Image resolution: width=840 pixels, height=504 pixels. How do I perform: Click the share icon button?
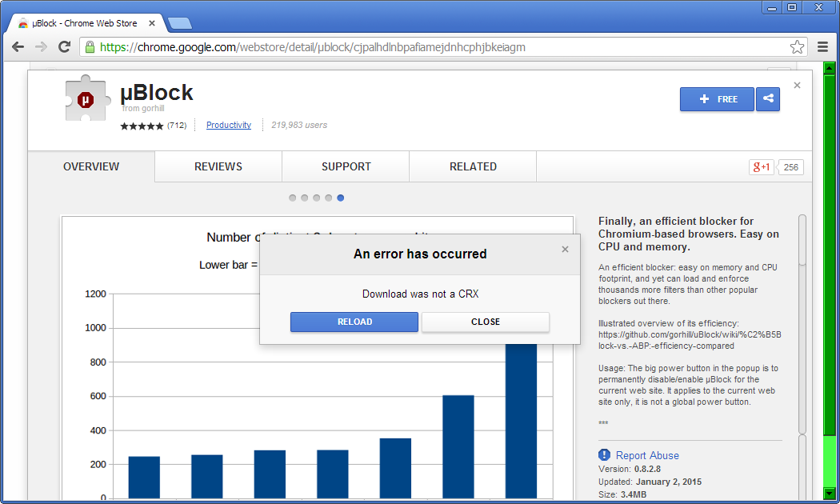click(768, 99)
